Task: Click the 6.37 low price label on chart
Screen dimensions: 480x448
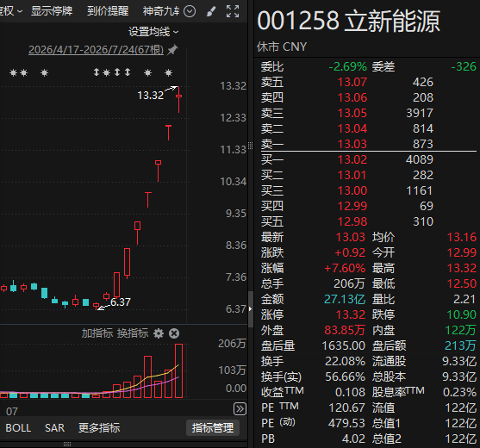Action: (121, 302)
